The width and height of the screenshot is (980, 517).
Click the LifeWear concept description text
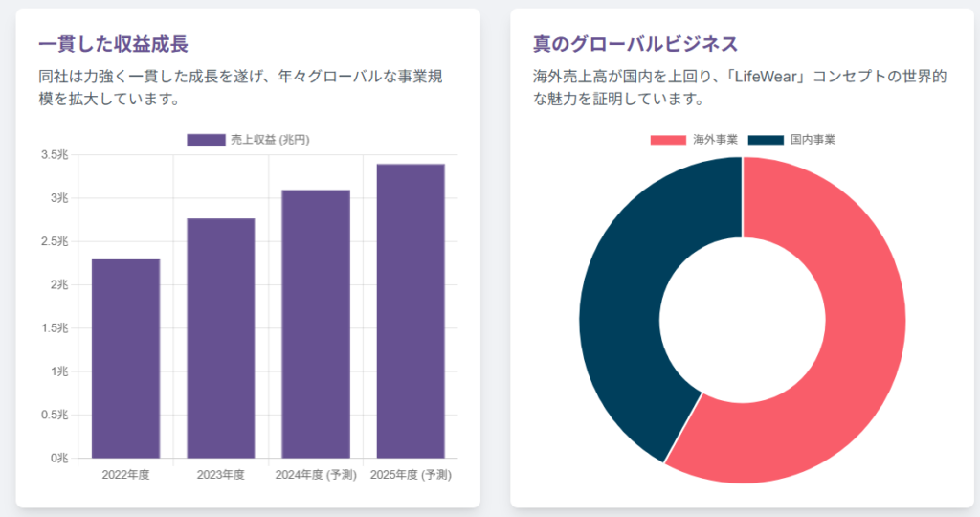[x=725, y=86]
